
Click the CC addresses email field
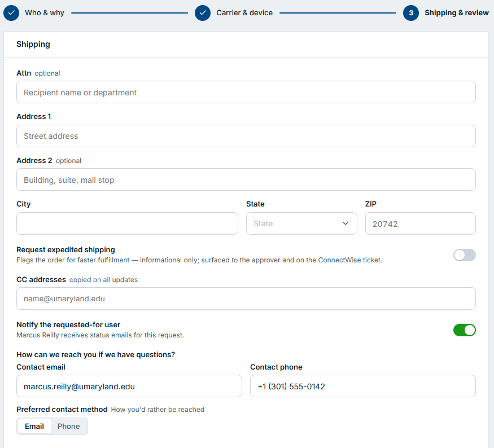point(246,298)
